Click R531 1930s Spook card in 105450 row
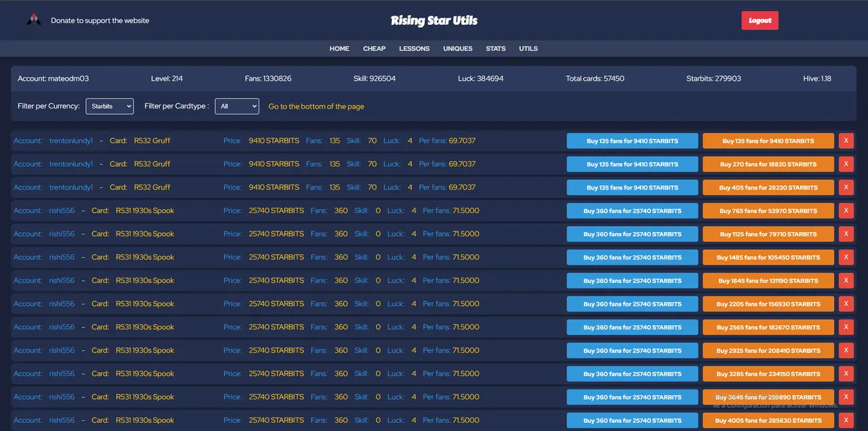868x431 pixels. 145,257
